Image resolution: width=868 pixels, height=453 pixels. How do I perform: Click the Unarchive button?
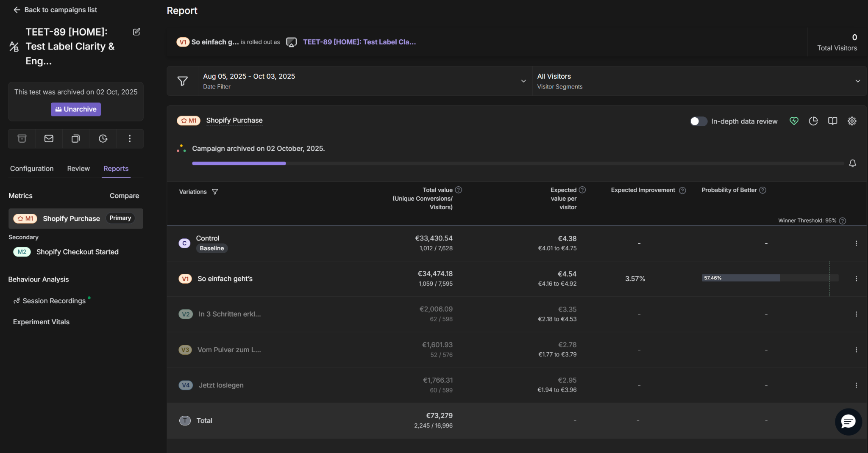(x=75, y=109)
